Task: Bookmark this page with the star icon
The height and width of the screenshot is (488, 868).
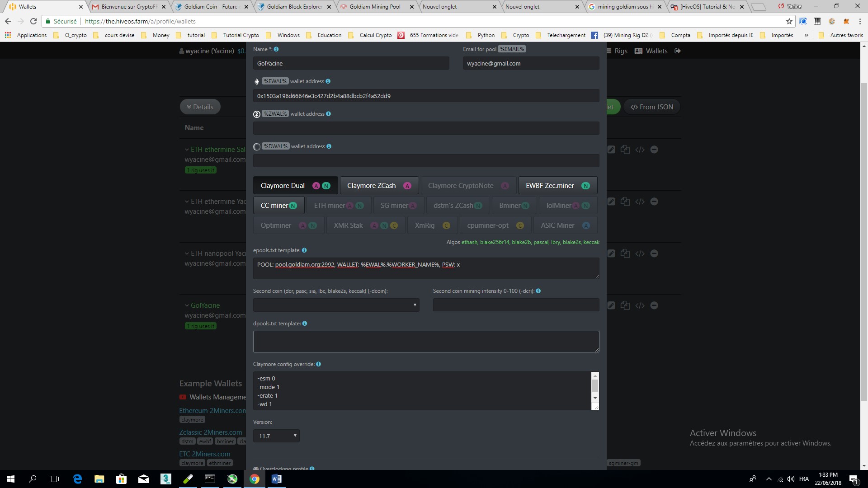Action: (x=789, y=21)
